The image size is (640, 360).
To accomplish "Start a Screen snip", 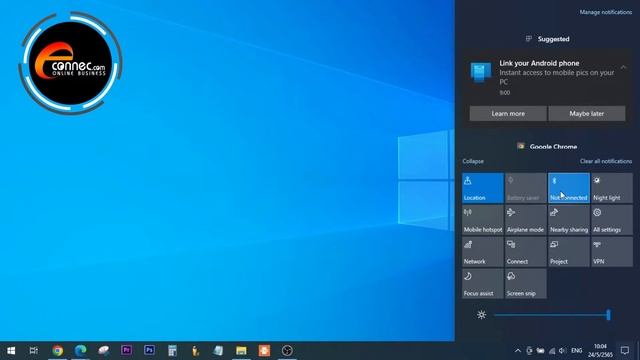I will pyautogui.click(x=525, y=284).
